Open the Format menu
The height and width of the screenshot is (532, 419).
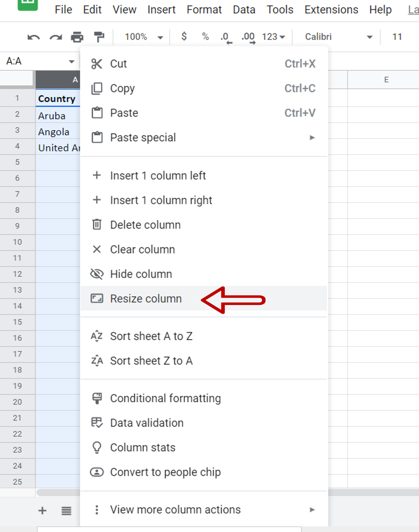point(204,10)
